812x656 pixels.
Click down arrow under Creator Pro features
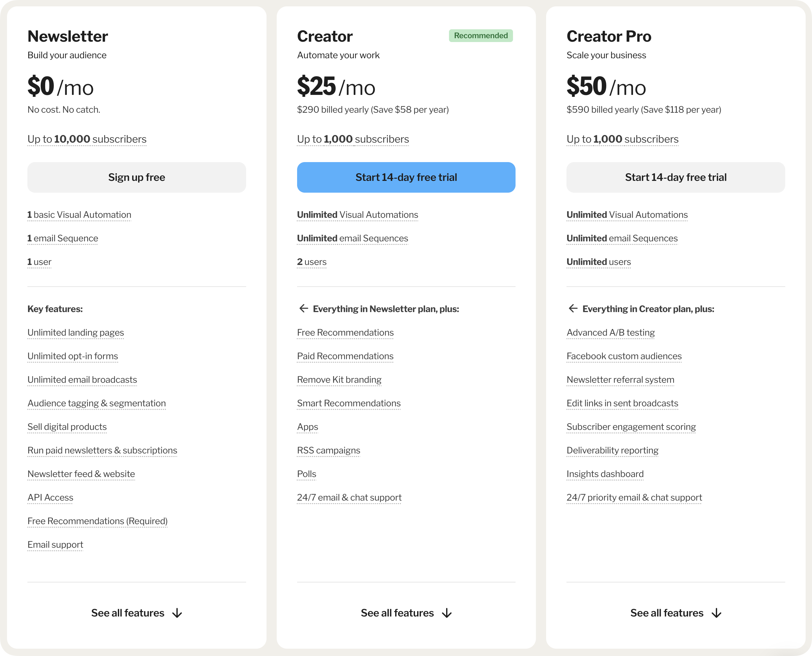coord(716,613)
